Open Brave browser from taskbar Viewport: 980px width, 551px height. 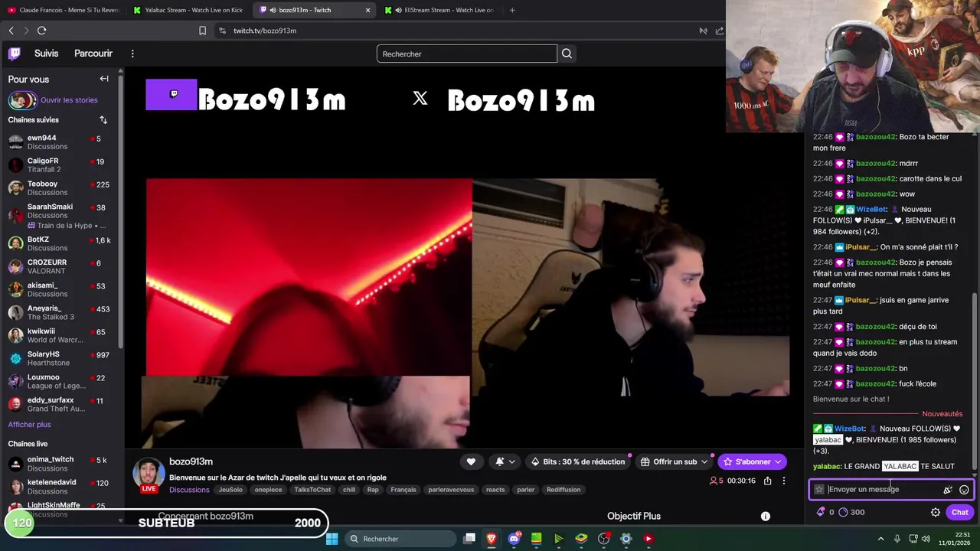[492, 539]
